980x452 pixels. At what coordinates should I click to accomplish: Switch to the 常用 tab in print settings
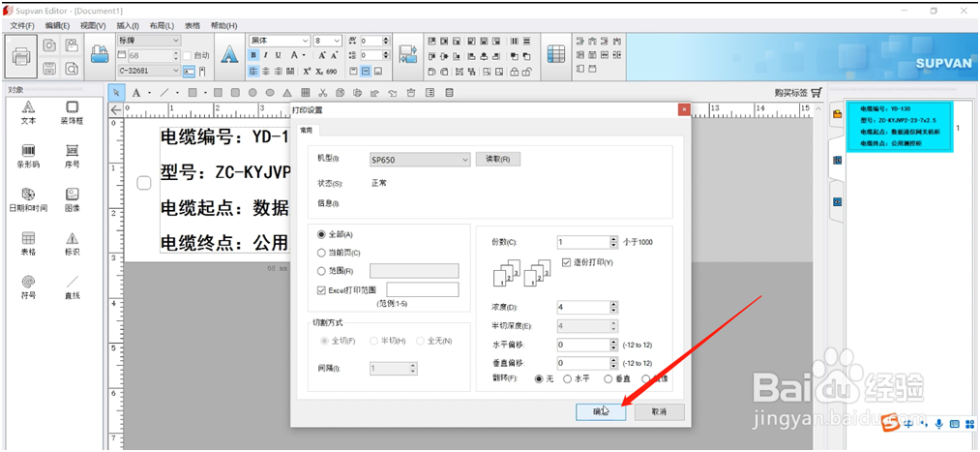tap(309, 131)
